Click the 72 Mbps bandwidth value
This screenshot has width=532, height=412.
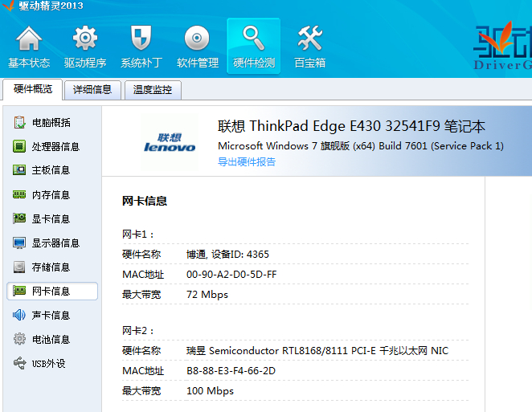click(207, 294)
